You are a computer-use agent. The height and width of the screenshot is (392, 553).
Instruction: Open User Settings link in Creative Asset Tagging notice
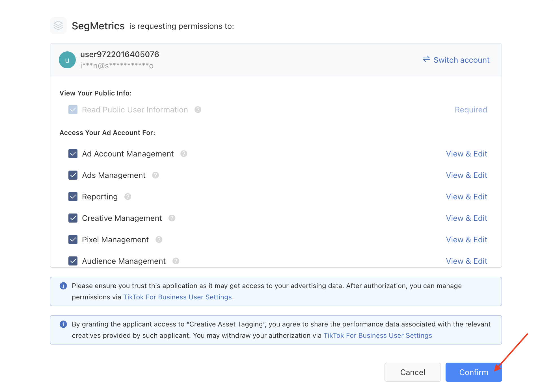378,336
